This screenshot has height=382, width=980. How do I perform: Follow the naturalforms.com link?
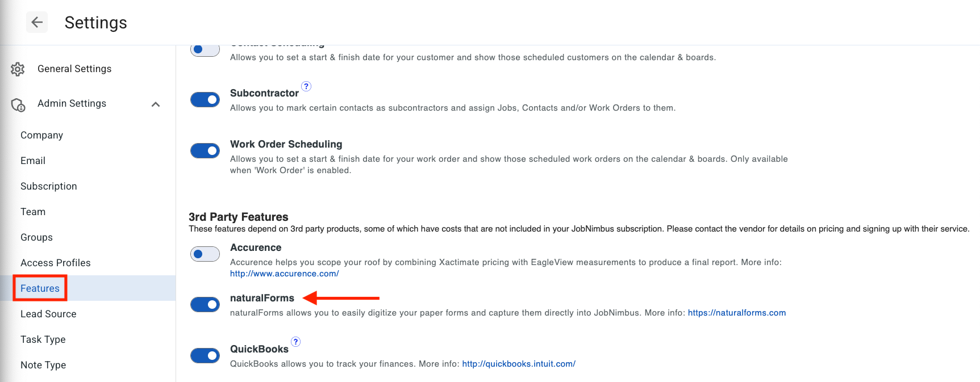pyautogui.click(x=737, y=313)
